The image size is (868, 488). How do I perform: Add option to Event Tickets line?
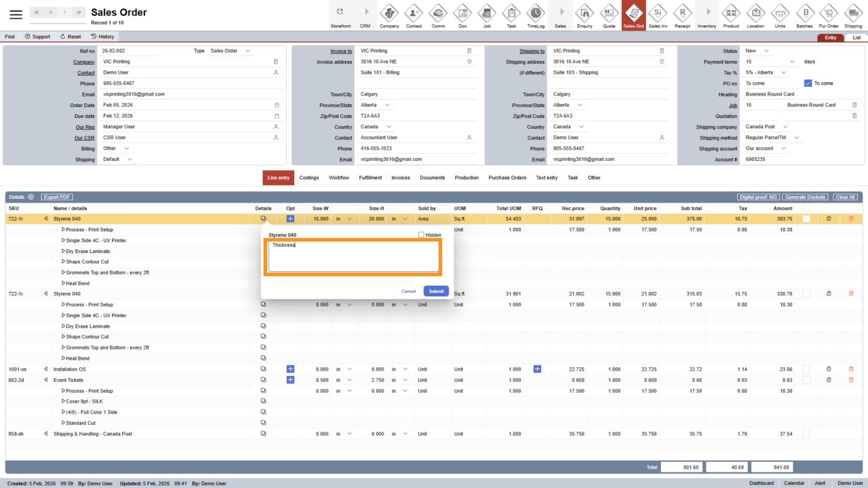pyautogui.click(x=290, y=380)
